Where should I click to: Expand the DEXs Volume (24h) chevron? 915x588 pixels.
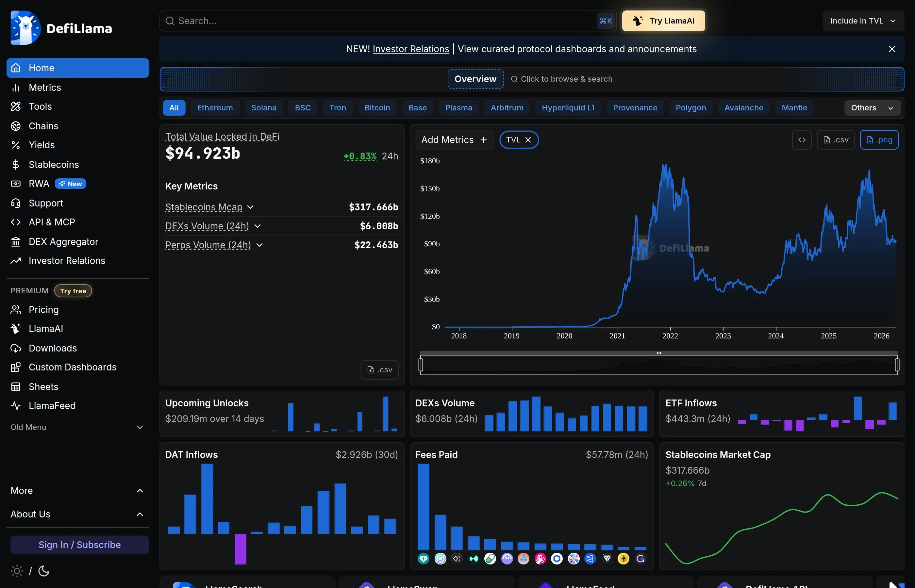click(x=258, y=226)
